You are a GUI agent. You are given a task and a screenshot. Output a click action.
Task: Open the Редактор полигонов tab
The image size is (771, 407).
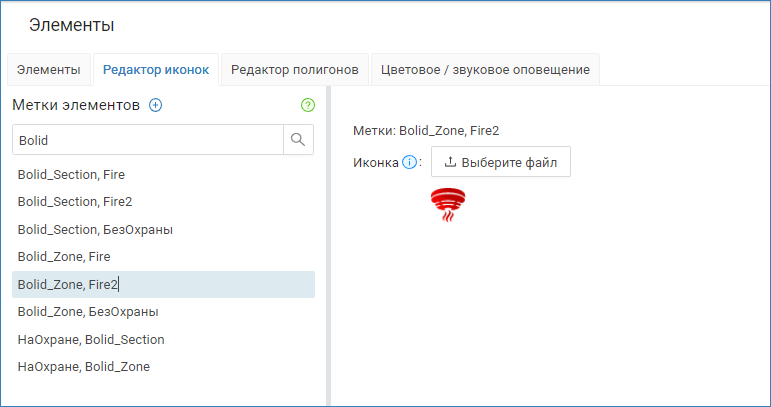pyautogui.click(x=295, y=70)
